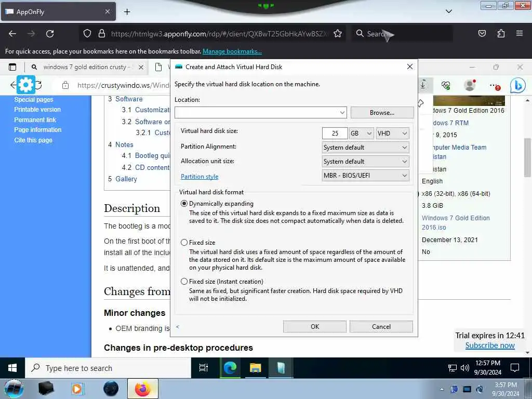Viewport: 532px width, 399px height.
Task: Click the small collapse arrow at dialog bottom-left
Action: point(178,327)
